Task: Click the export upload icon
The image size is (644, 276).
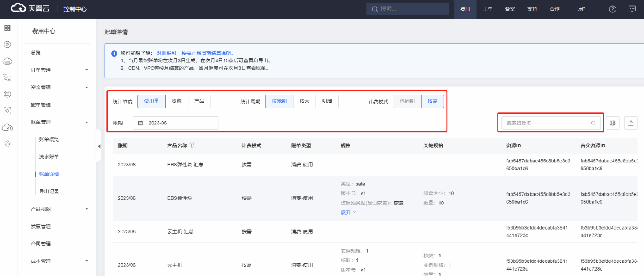Action: pyautogui.click(x=631, y=123)
